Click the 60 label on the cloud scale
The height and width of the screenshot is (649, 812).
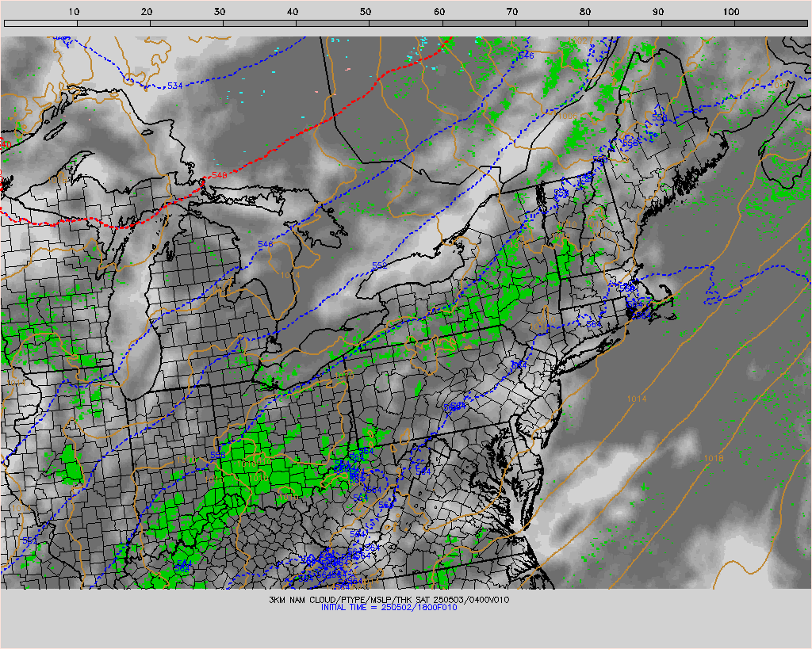coord(439,11)
